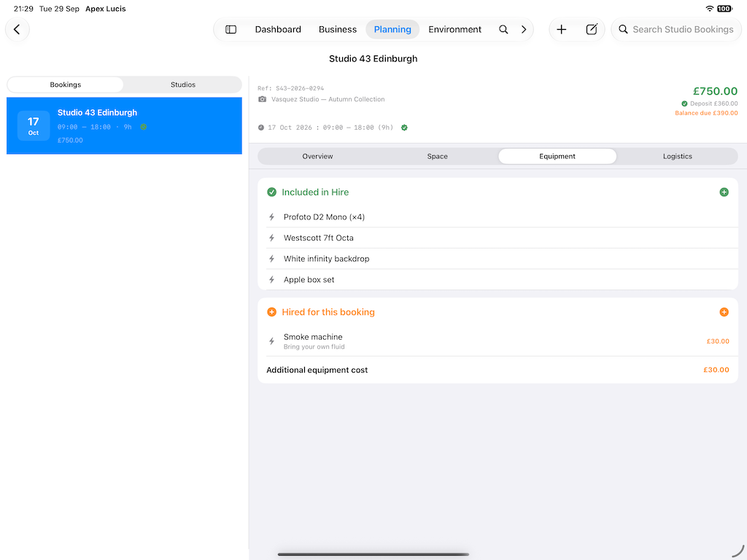
Task: Click the £750.00 booking total
Action: coord(715,91)
